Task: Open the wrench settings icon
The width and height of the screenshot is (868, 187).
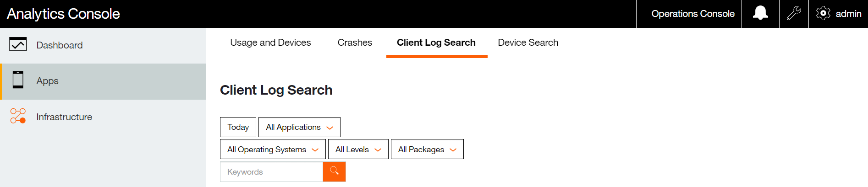Action: 794,13
